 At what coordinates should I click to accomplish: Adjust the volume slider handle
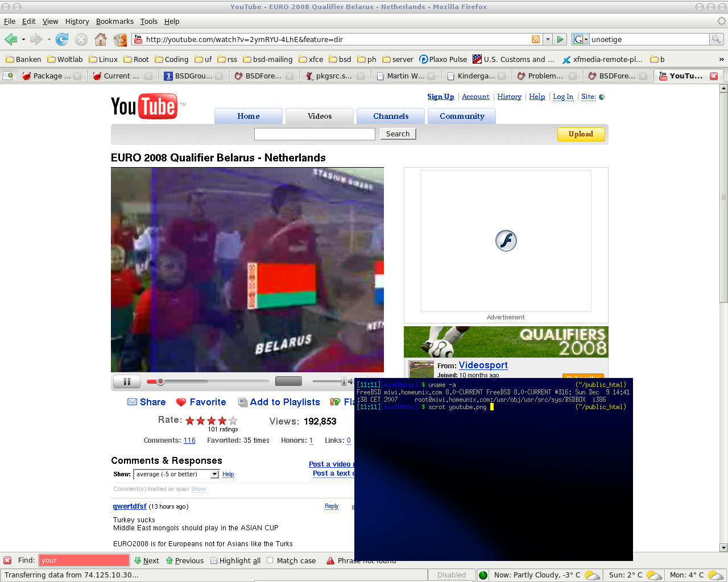pos(344,381)
